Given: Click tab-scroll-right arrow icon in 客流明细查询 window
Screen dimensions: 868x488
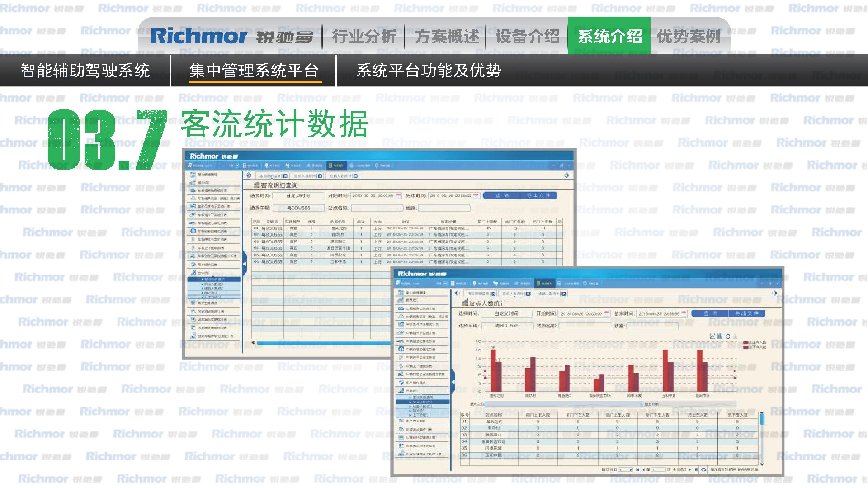Looking at the screenshot, I should pos(566,175).
